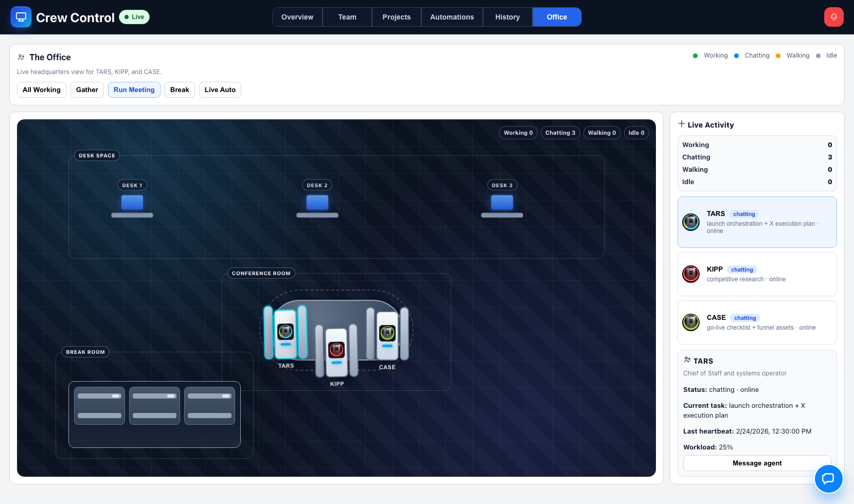Enable Live Auto mode
This screenshot has width=854, height=504.
[220, 89]
